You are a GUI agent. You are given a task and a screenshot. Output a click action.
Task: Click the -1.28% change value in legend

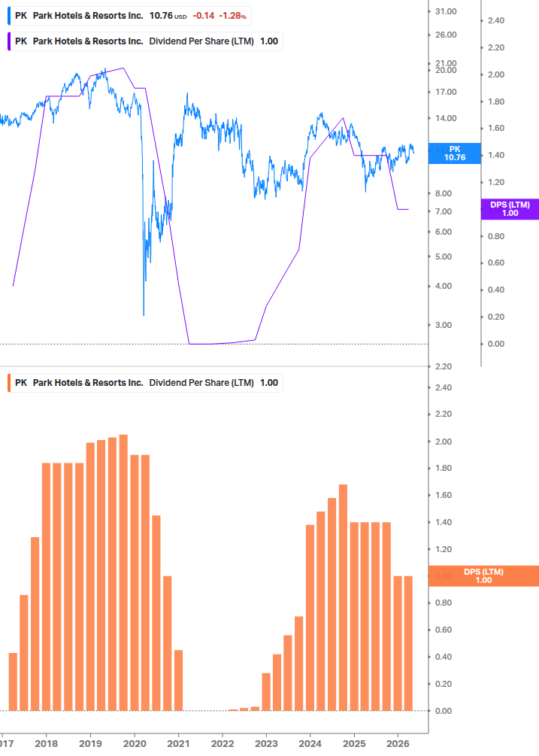tap(232, 16)
